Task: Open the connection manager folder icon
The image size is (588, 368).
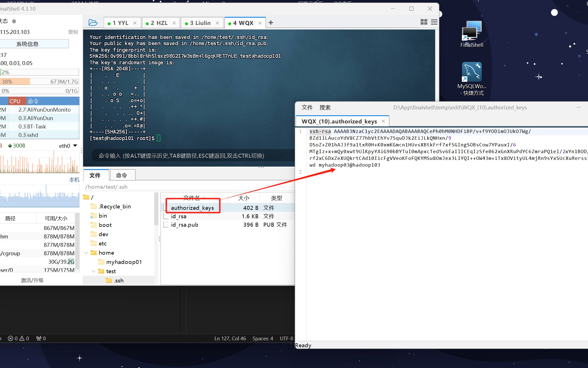Action: pos(93,23)
